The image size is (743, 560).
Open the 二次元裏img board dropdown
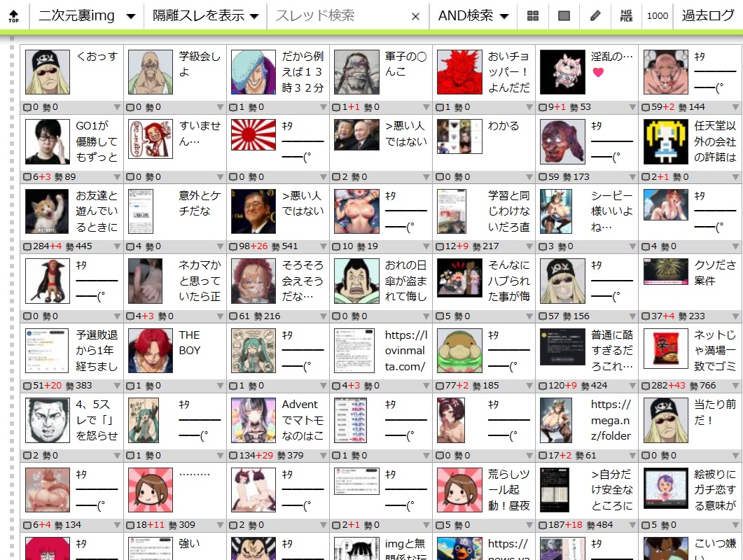pyautogui.click(x=87, y=16)
